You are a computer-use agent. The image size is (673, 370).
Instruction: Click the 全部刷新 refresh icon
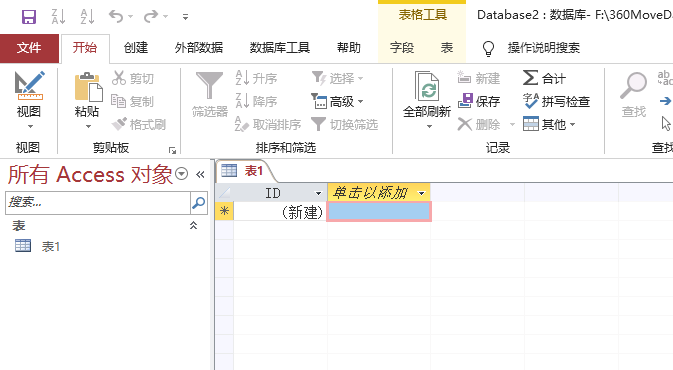coord(427,86)
